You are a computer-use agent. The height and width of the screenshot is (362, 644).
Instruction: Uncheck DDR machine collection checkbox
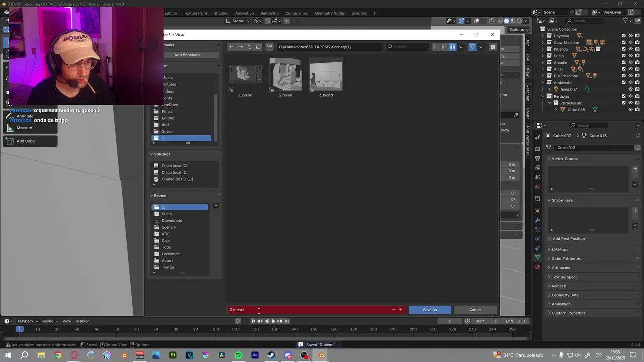click(x=624, y=76)
